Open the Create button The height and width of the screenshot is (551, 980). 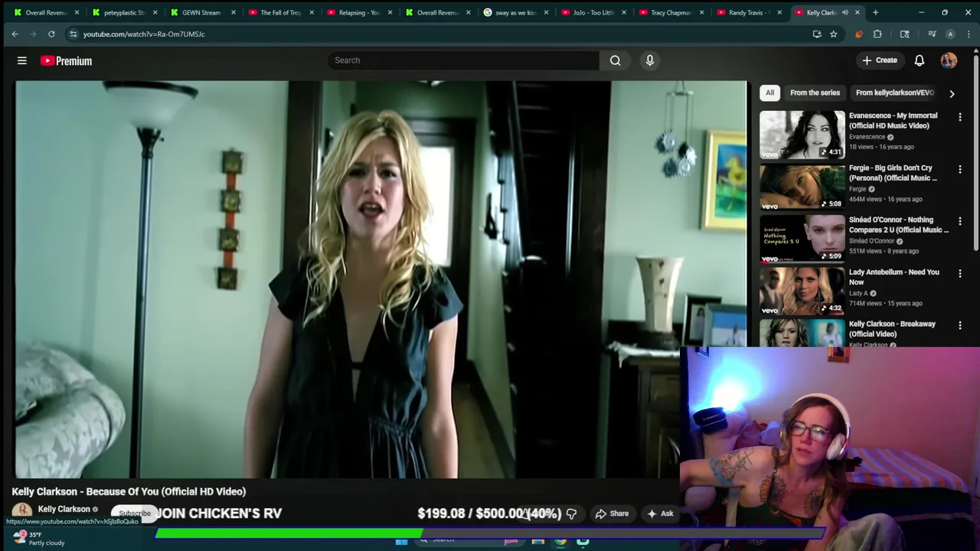pyautogui.click(x=879, y=60)
